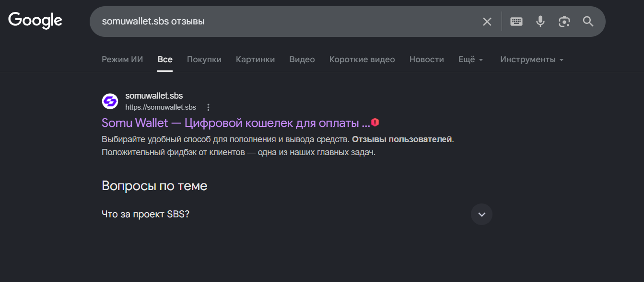The image size is (644, 282).
Task: Click the red warning badge beside result title
Action: (375, 123)
